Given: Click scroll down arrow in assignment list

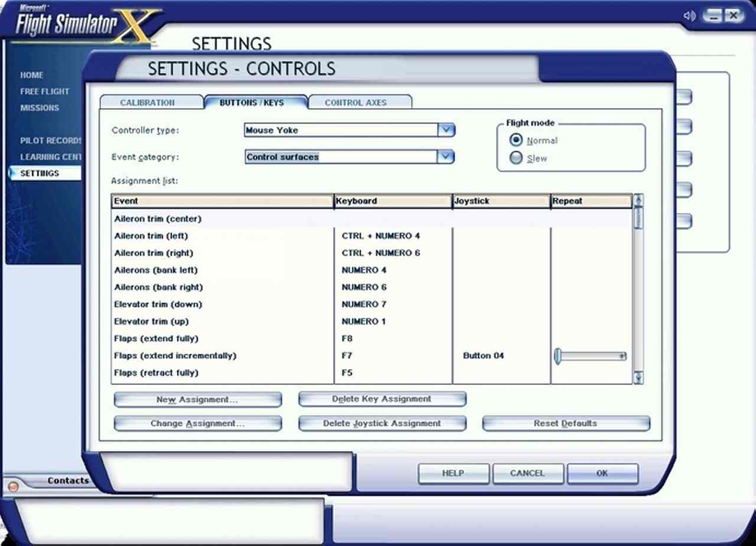Looking at the screenshot, I should click(x=638, y=377).
